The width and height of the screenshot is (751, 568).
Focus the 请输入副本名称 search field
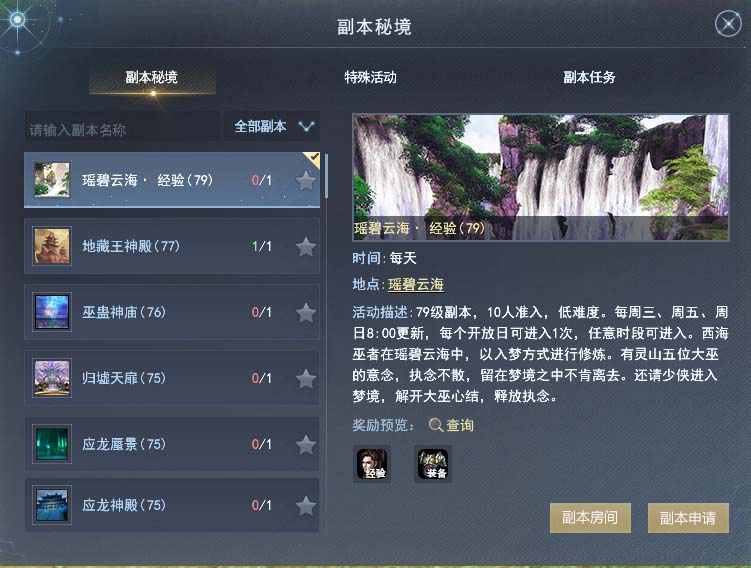point(123,127)
